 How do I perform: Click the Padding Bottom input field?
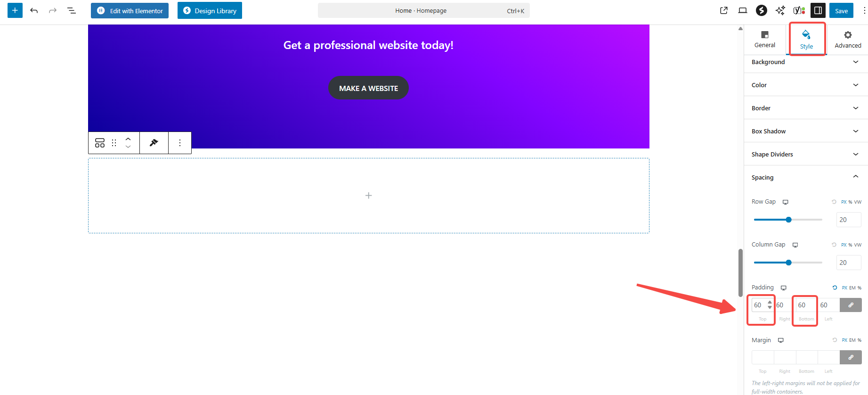point(806,305)
